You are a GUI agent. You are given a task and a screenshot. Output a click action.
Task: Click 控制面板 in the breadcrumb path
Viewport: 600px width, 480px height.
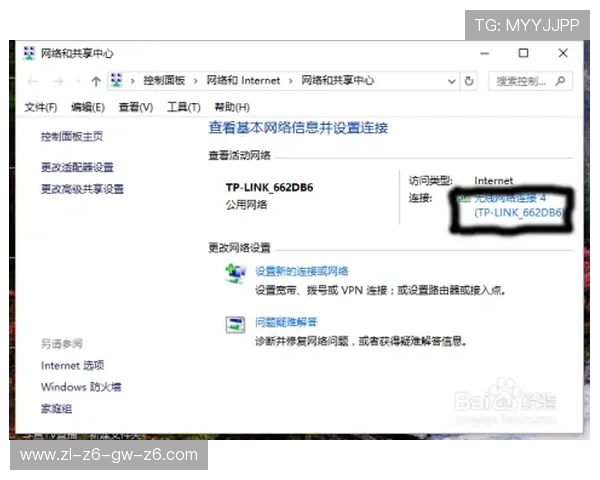point(164,80)
